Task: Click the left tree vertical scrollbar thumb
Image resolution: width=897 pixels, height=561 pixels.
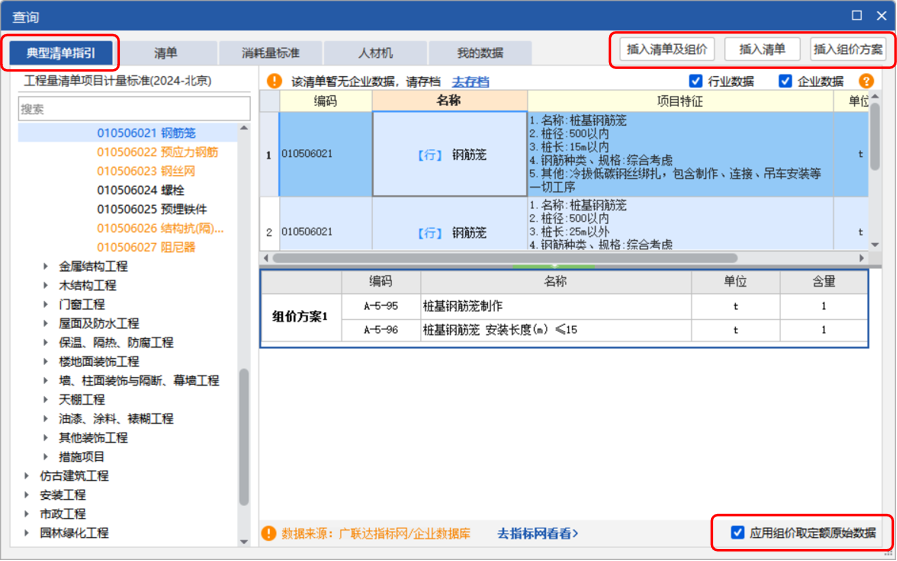Action: click(x=244, y=437)
